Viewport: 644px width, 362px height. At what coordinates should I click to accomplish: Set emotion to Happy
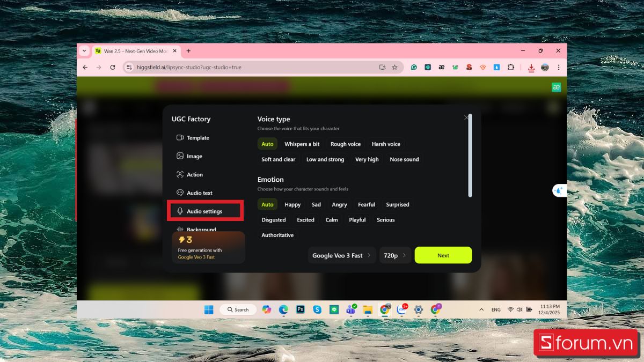pyautogui.click(x=292, y=204)
